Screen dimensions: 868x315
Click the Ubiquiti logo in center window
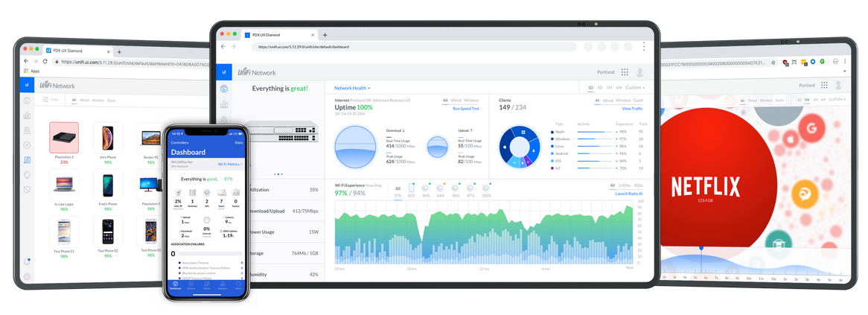pos(223,72)
